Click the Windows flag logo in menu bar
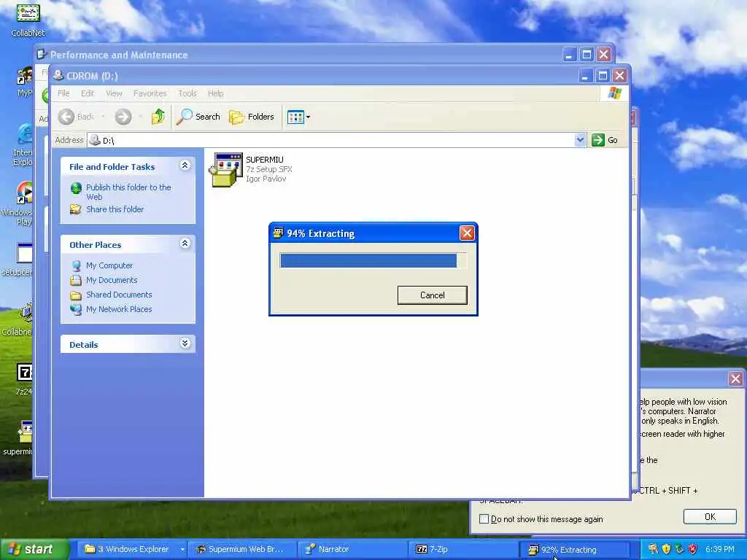The height and width of the screenshot is (560, 747). click(614, 93)
